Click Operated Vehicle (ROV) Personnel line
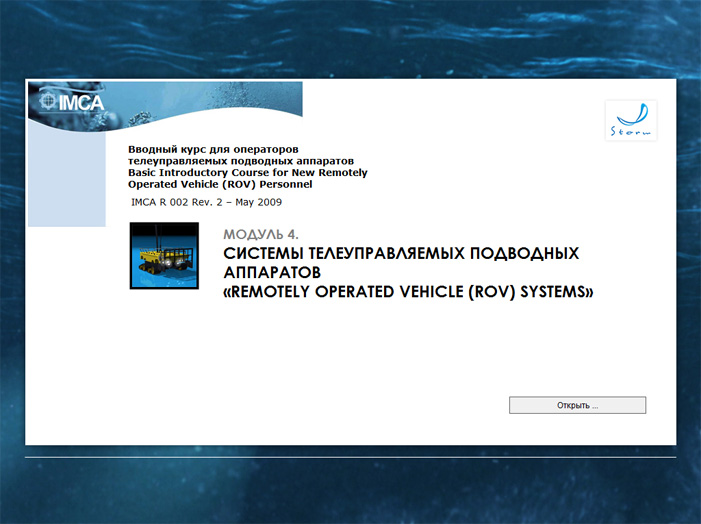701x524 pixels. coord(220,184)
